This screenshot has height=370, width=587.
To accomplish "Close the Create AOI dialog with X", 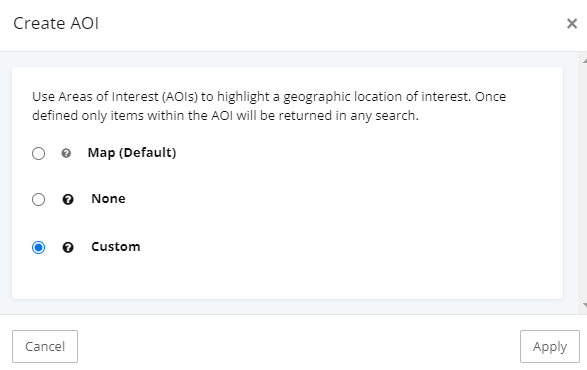I will coord(572,24).
